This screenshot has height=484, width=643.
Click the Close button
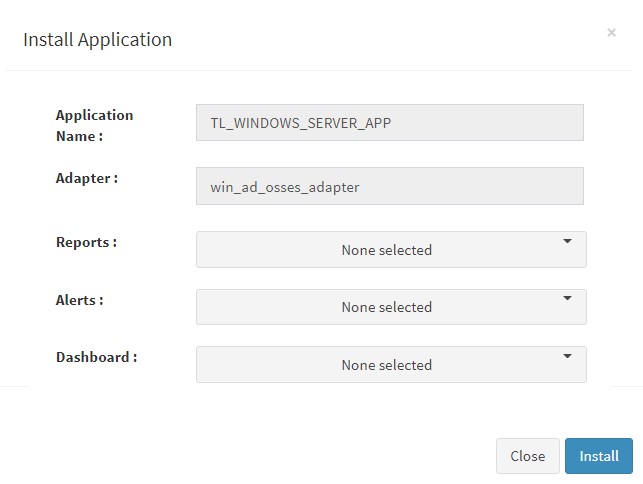(527, 456)
